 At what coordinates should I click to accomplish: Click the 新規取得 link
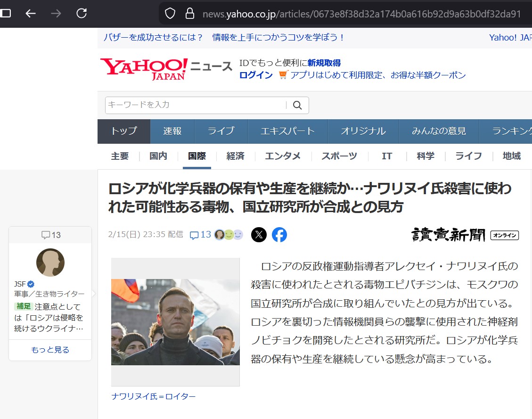click(324, 63)
